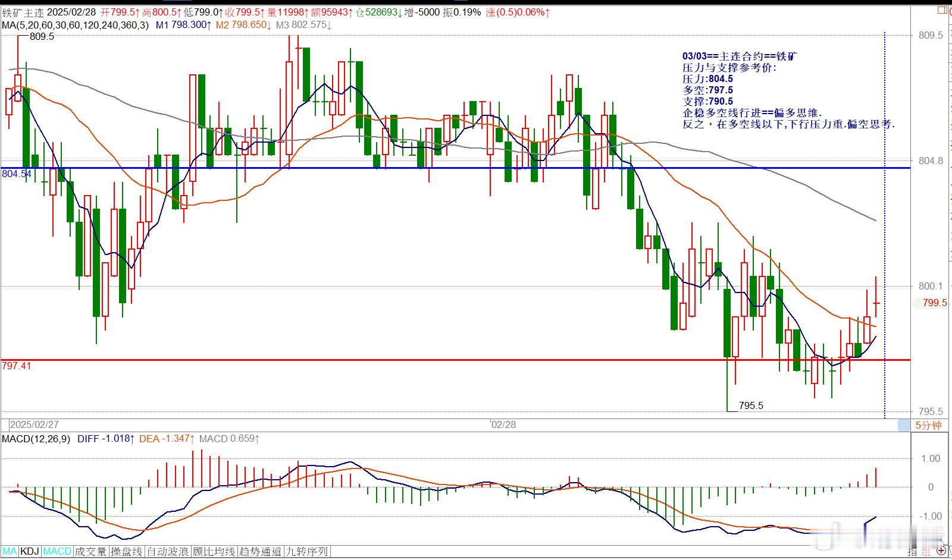Viewport: 952px width, 560px height.
Task: Click the MACD(12,26,9) parameters label
Action: coord(36,439)
